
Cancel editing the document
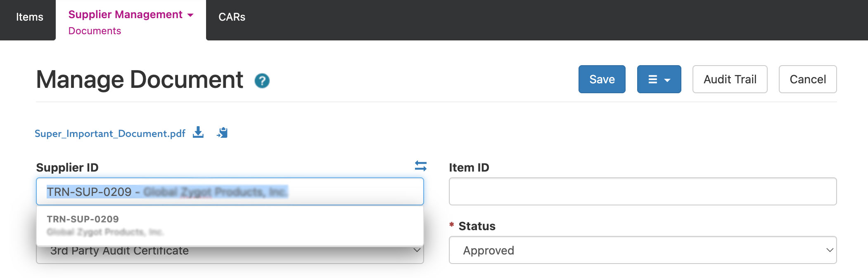(807, 79)
